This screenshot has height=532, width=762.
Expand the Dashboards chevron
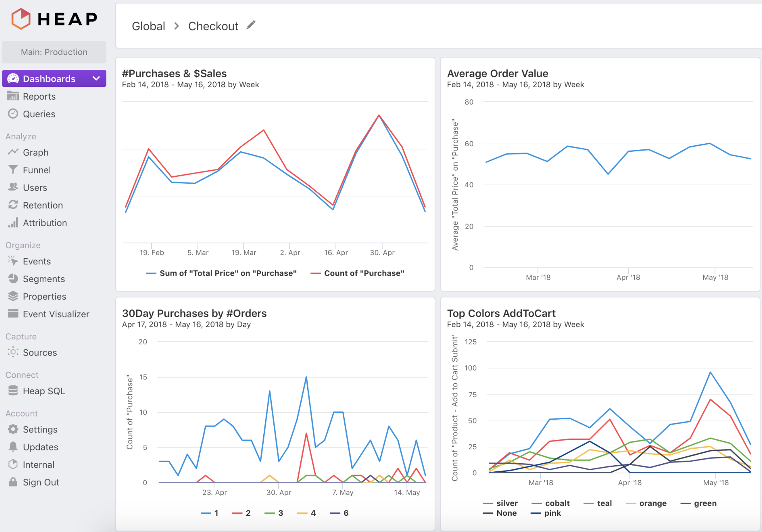[96, 78]
